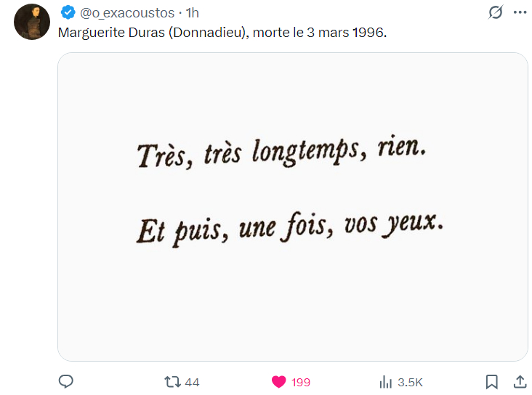Click the Grok explain icon
This screenshot has width=532, height=395.
(496, 13)
